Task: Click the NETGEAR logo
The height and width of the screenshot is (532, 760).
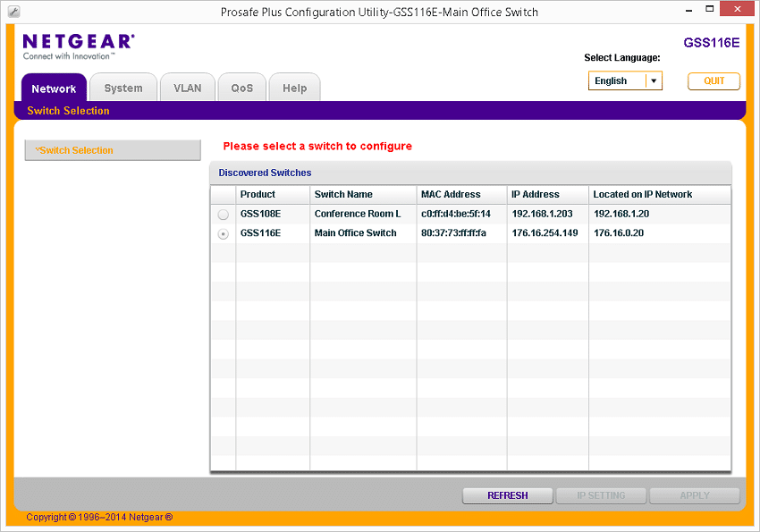Action: (x=79, y=46)
